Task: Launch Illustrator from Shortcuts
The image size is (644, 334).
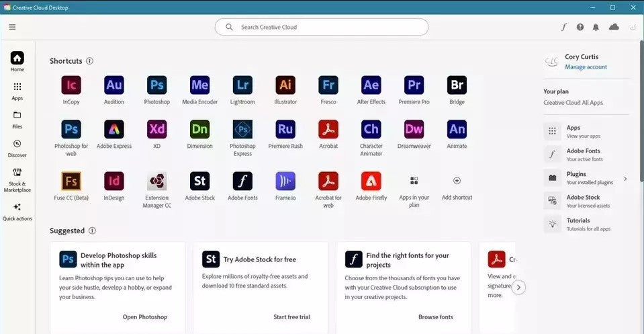Action: [285, 85]
